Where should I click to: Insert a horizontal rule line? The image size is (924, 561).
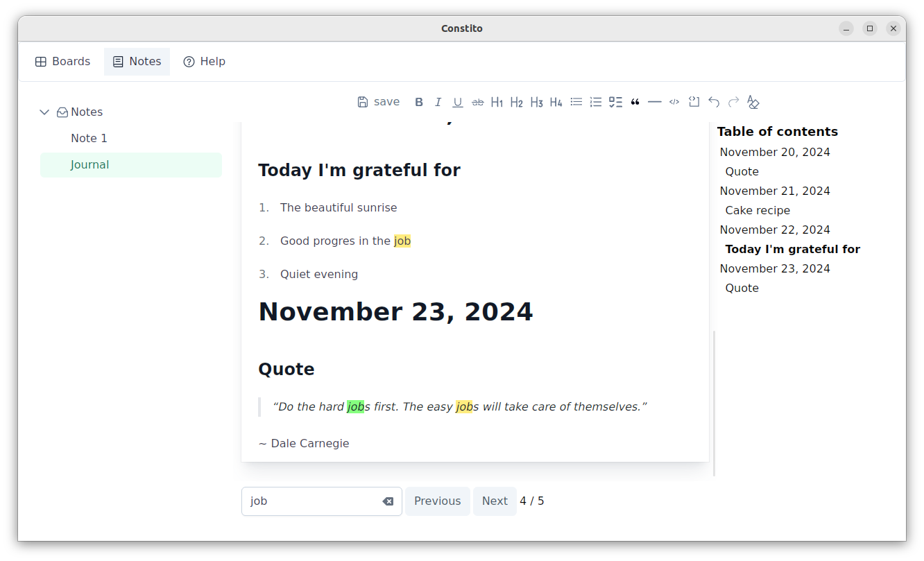pos(654,102)
